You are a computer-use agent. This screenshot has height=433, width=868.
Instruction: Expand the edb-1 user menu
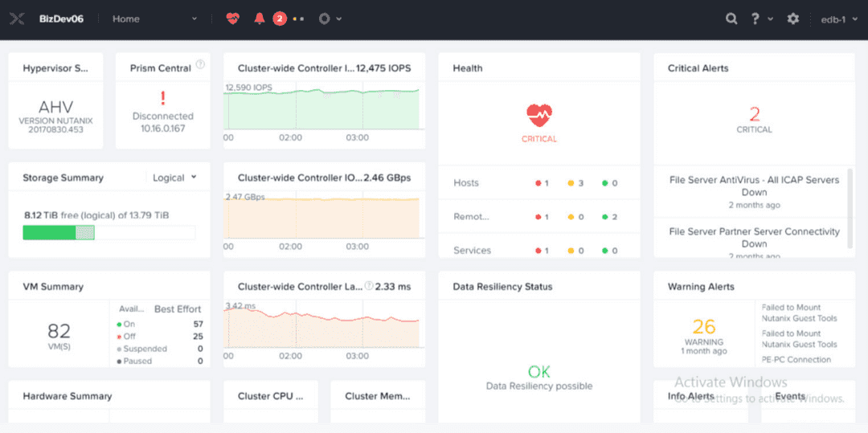coord(837,18)
